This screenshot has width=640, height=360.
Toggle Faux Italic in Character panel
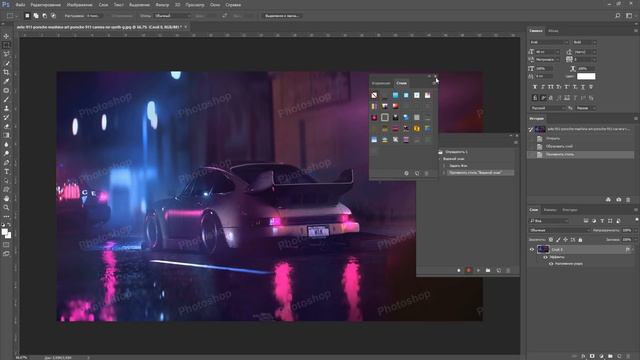click(x=543, y=87)
